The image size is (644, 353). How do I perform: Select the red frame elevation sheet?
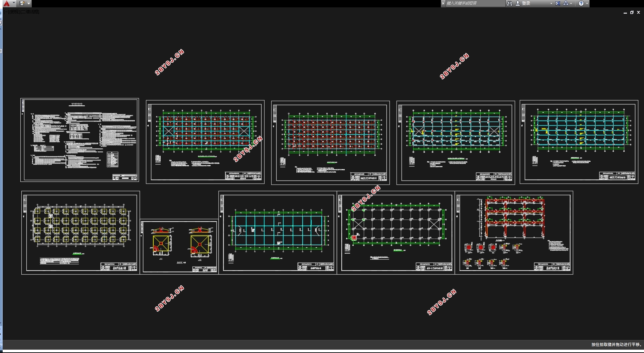pyautogui.click(x=514, y=233)
